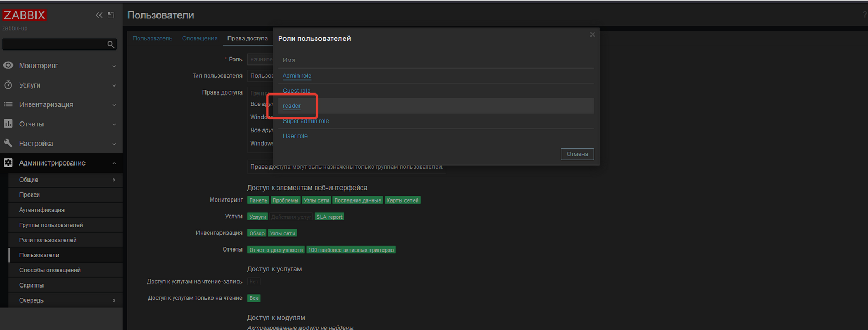The height and width of the screenshot is (330, 868).
Task: Select the Guest role link
Action: click(x=296, y=91)
